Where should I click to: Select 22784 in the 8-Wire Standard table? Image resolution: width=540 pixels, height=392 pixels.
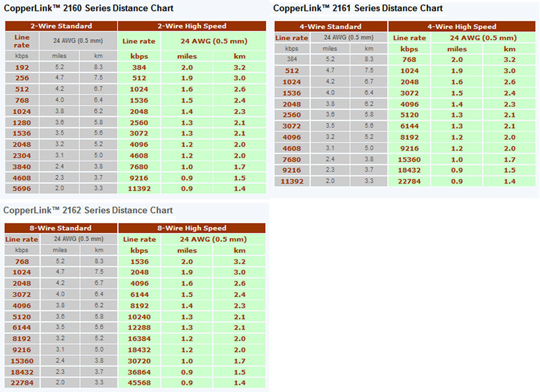click(22, 383)
